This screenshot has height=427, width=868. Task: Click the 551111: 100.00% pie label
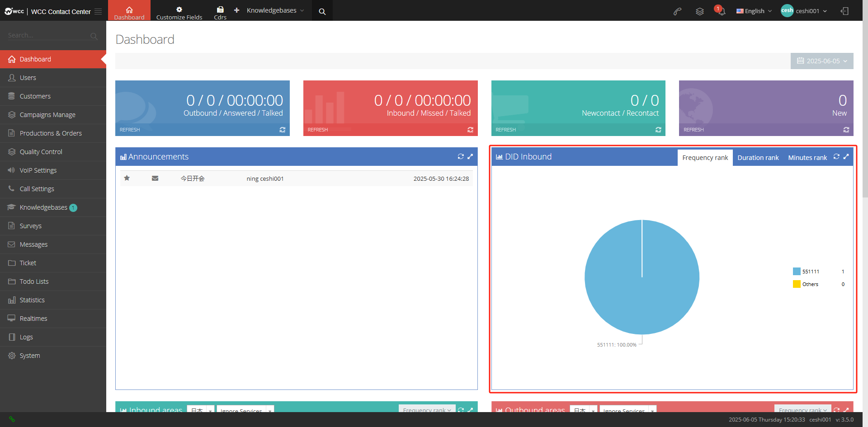tap(617, 345)
